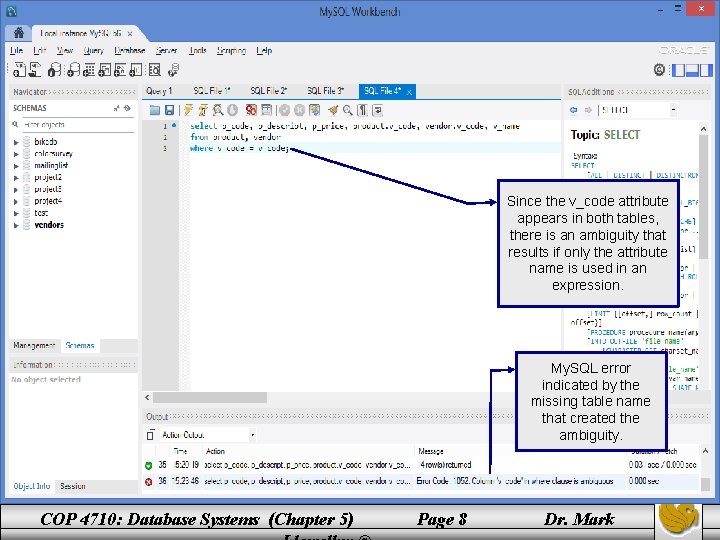Save the script to file
This screenshot has width=720, height=540.
click(x=169, y=110)
